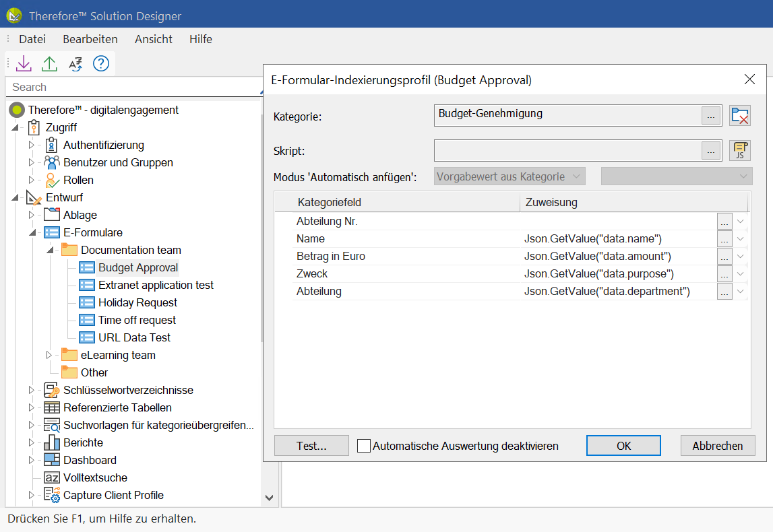
Task: Click the Zuweisung column header
Action: [x=634, y=203]
